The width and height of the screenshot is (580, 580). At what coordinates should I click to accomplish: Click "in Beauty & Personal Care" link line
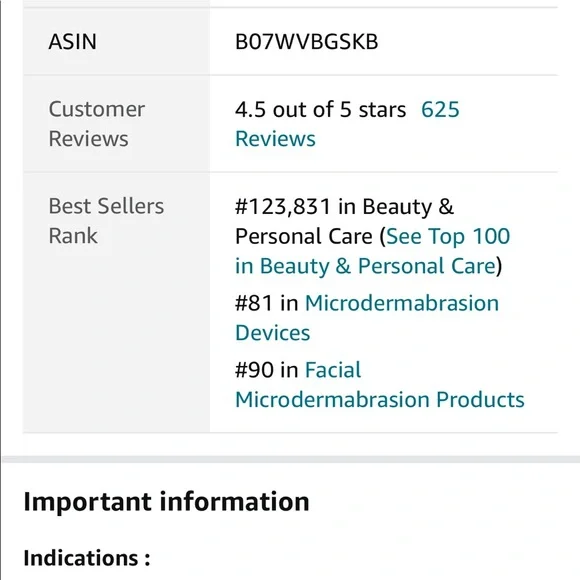click(x=365, y=266)
